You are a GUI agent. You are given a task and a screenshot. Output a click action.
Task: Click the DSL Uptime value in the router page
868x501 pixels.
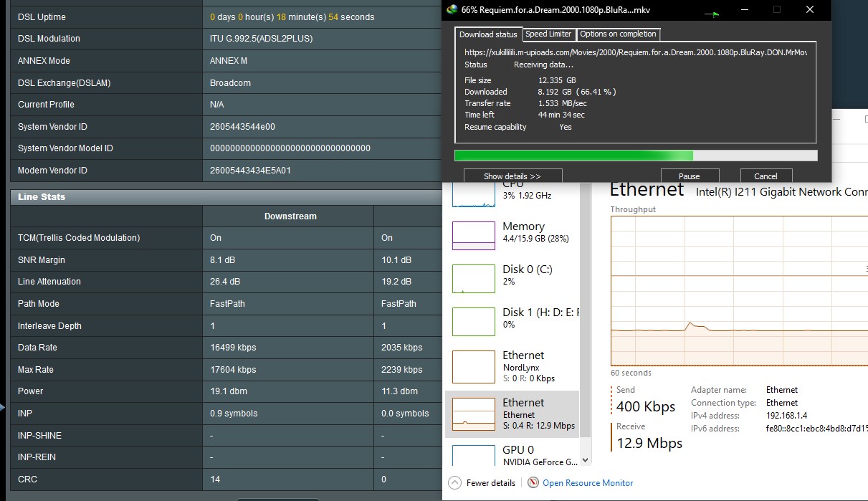tap(292, 16)
